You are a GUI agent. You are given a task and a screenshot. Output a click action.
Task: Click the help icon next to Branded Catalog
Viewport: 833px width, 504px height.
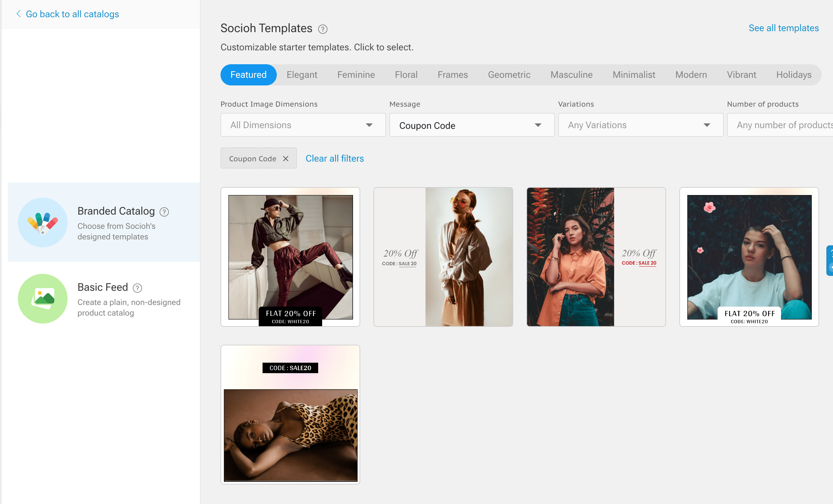pyautogui.click(x=164, y=212)
